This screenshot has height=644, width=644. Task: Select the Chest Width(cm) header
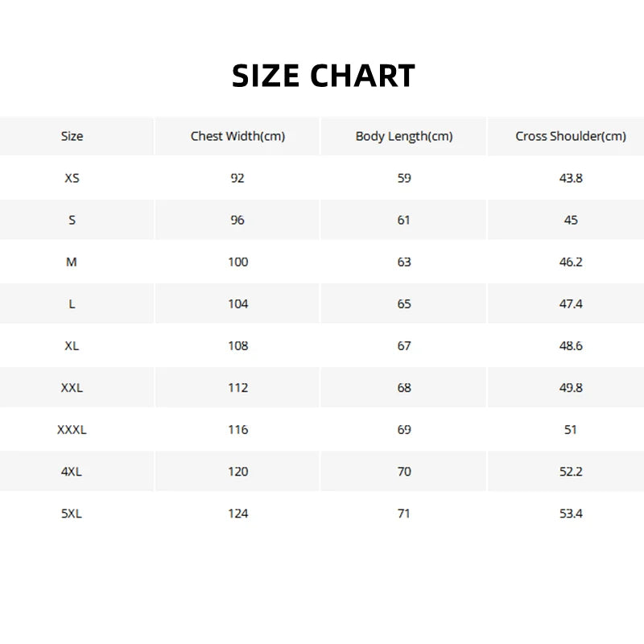coord(237,136)
